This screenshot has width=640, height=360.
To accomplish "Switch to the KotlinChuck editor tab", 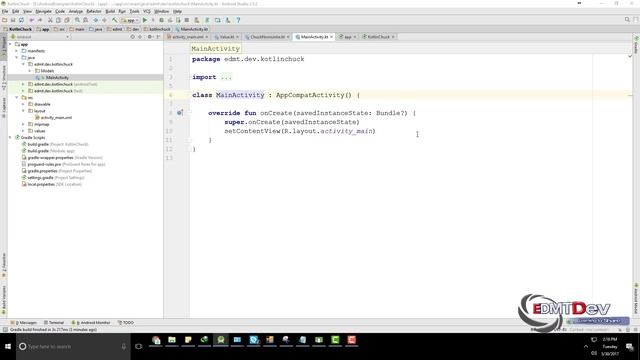I will coord(378,37).
